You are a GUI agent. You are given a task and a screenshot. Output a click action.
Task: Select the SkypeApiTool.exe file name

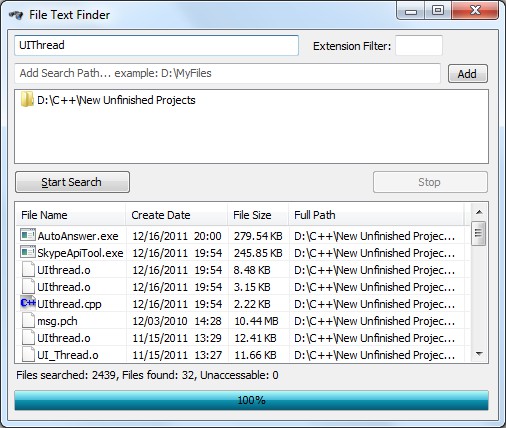point(80,253)
